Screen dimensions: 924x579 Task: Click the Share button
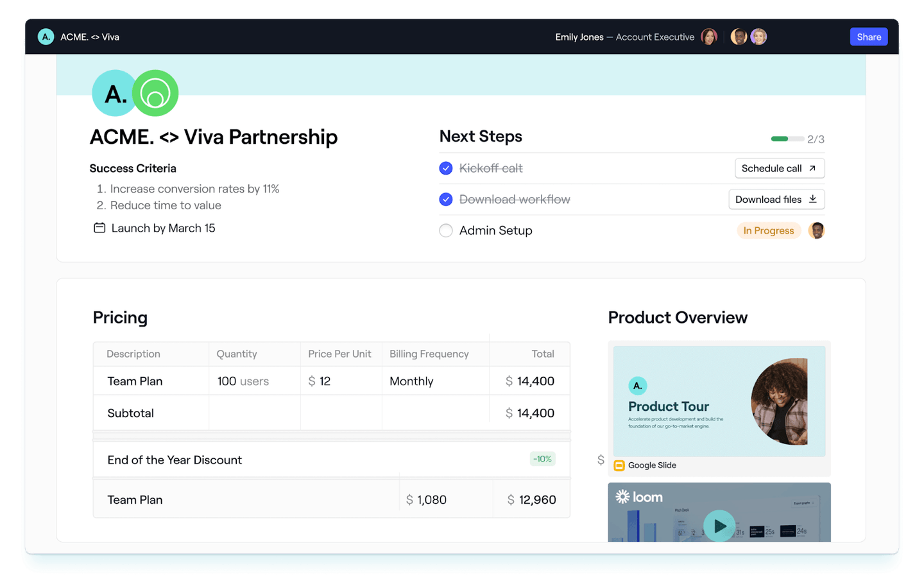coord(869,37)
